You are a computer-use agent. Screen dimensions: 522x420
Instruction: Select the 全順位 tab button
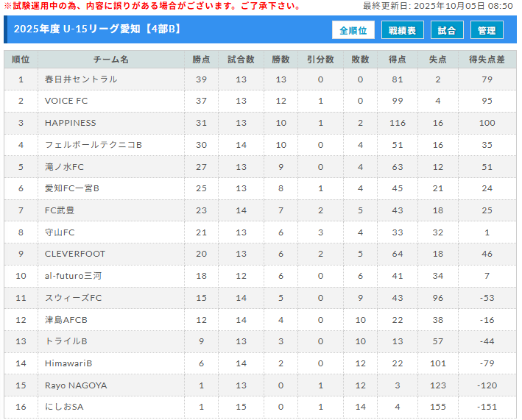pos(353,30)
